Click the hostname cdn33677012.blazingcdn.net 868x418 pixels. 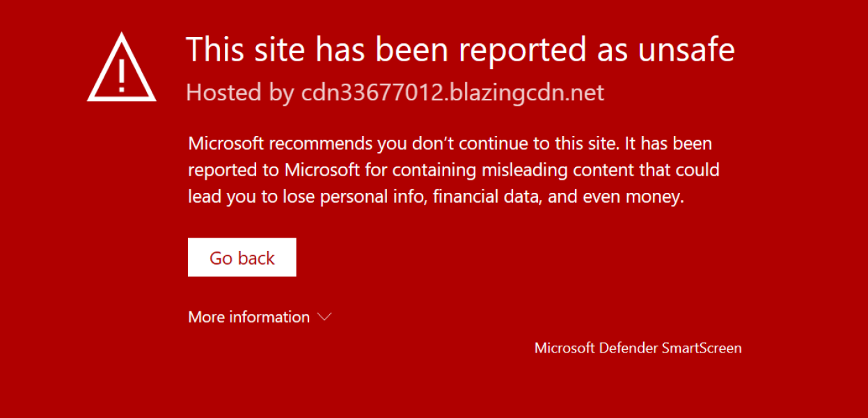tap(451, 92)
